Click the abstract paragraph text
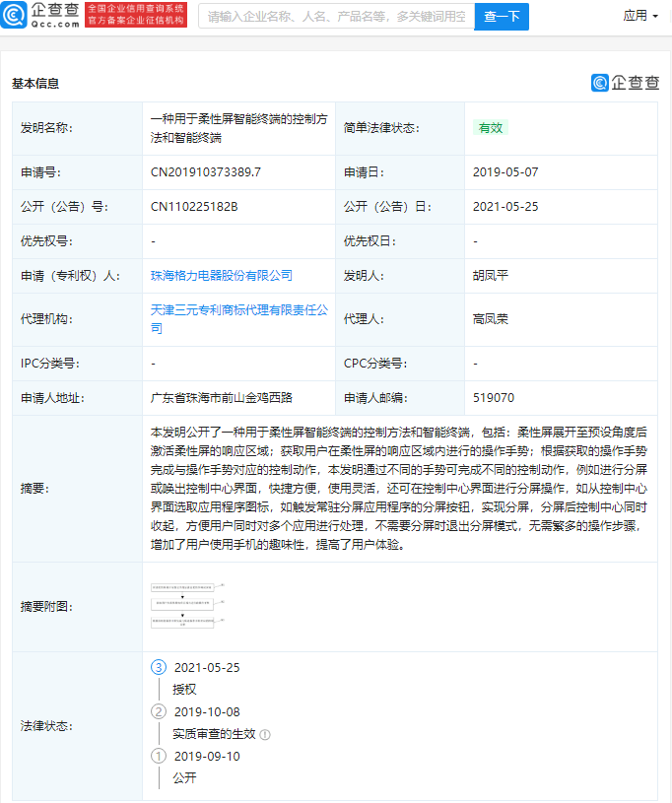Screen dimensions: 672x803 click(x=399, y=489)
